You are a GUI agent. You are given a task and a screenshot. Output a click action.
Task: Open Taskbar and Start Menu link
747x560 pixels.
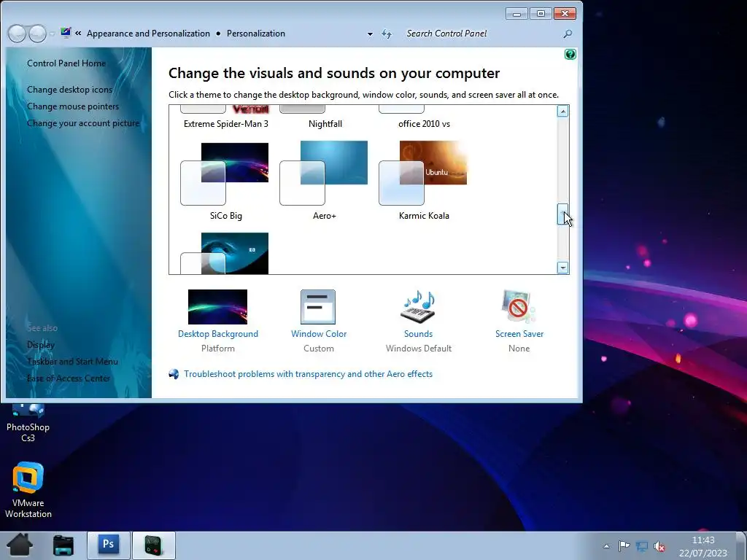[x=72, y=362]
